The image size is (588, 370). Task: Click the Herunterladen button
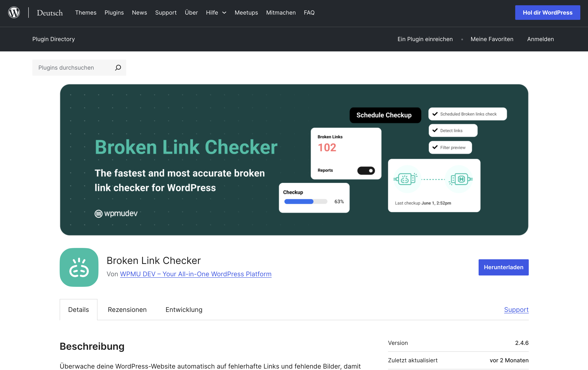(503, 267)
